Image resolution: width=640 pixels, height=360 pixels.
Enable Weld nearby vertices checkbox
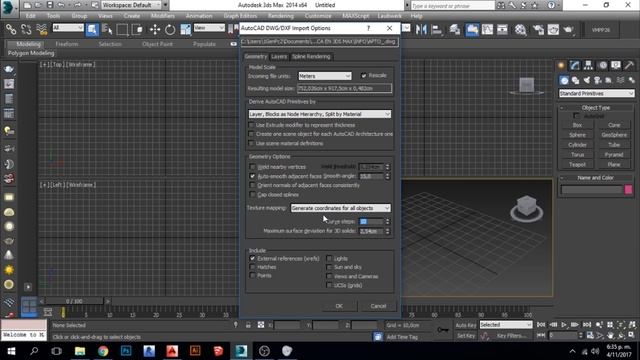point(252,167)
